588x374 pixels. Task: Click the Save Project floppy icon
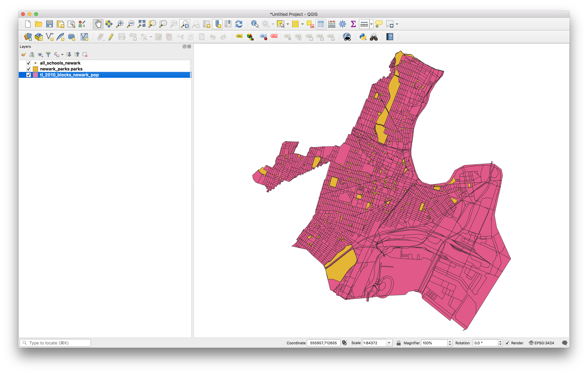point(49,24)
